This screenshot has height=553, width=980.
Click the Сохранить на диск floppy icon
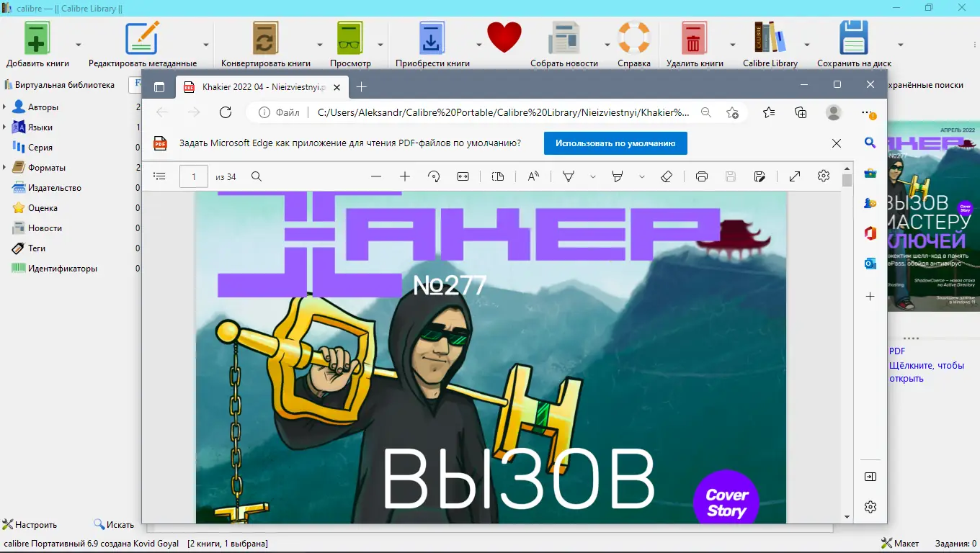(x=854, y=37)
